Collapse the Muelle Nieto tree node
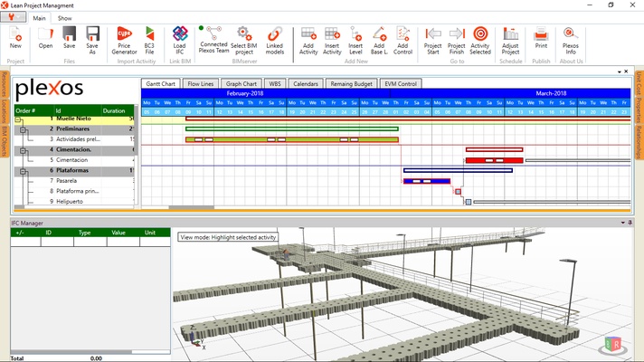The height and width of the screenshot is (362, 644). 18,119
